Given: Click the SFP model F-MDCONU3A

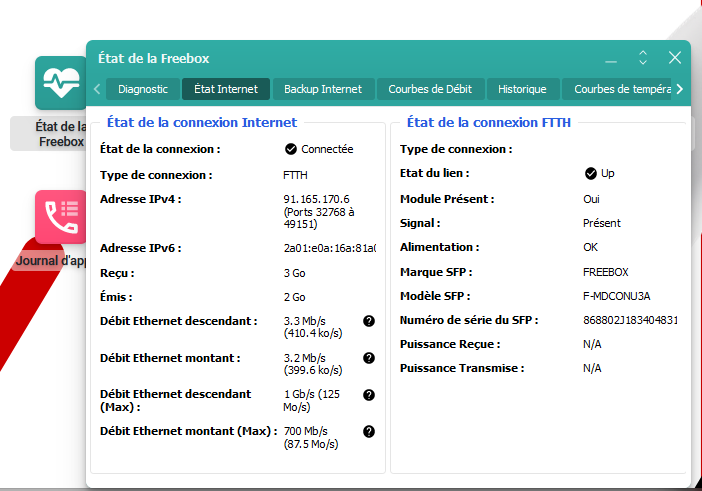Looking at the screenshot, I should [616, 296].
